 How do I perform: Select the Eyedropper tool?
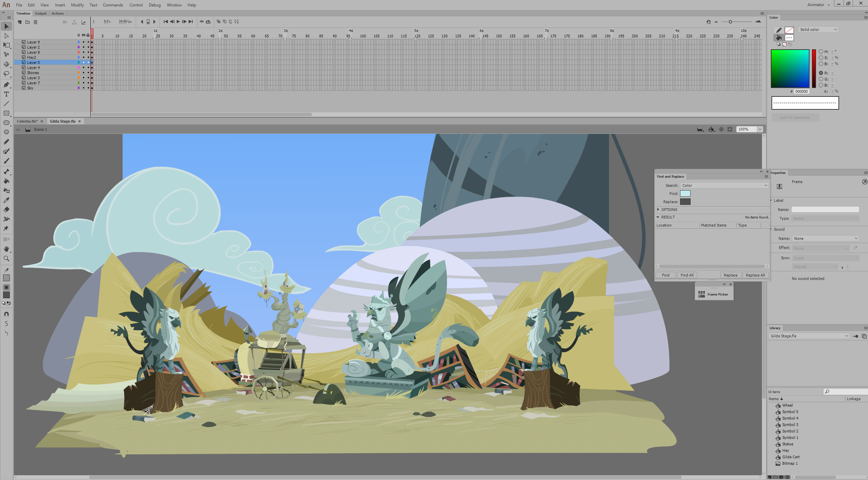pyautogui.click(x=6, y=200)
